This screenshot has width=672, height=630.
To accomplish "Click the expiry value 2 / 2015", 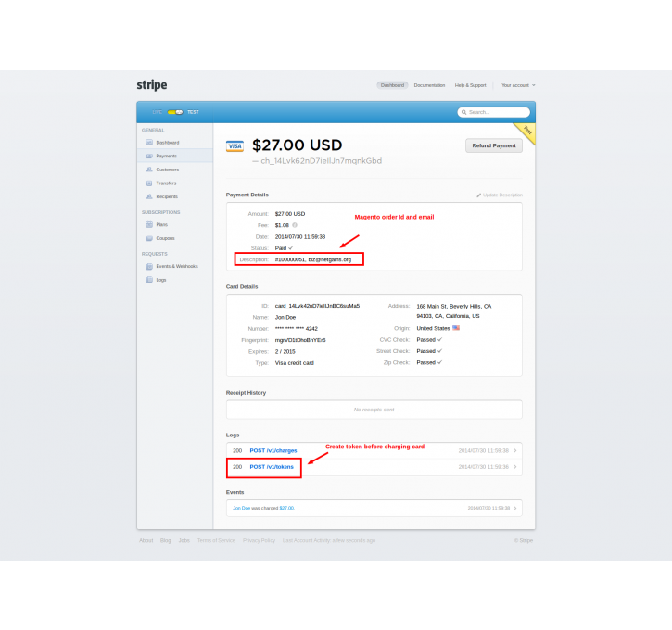I will click(x=285, y=352).
